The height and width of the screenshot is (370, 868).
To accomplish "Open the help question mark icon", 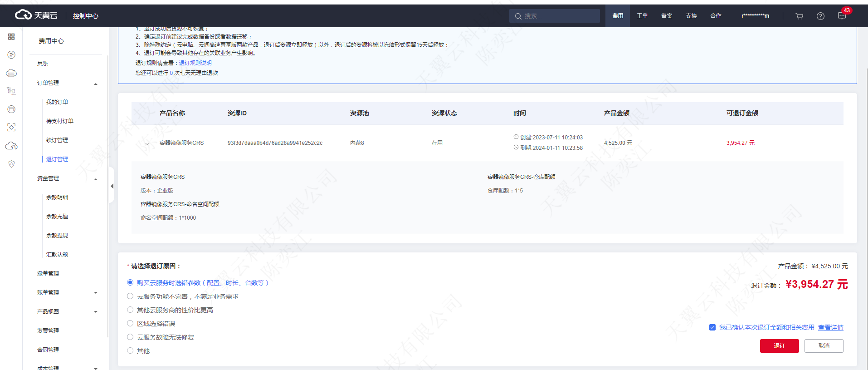I will click(820, 16).
